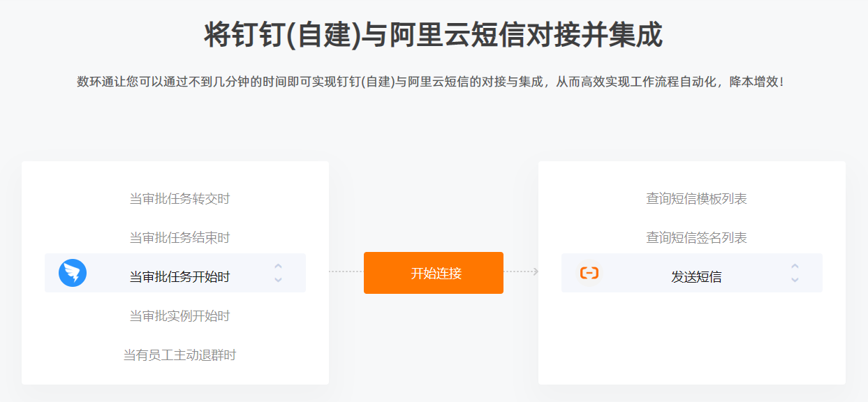Select 当有员工主动退群时 trigger option
The width and height of the screenshot is (868, 402).
tap(179, 355)
